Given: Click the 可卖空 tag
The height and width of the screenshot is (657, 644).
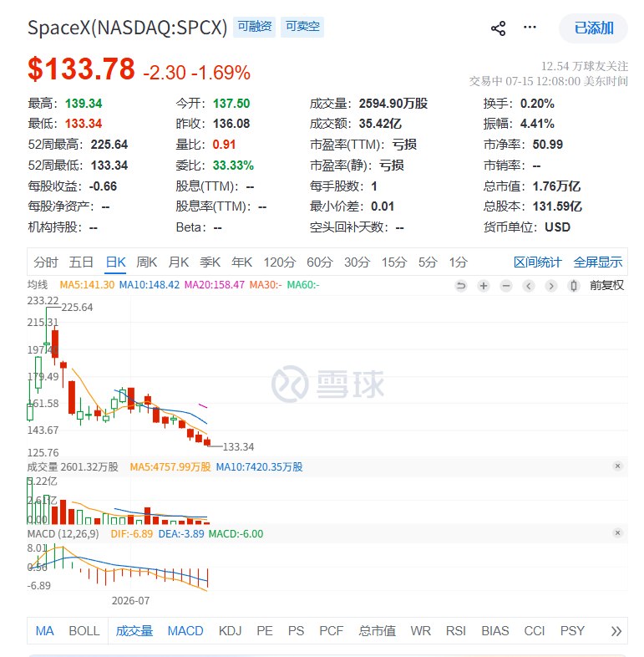Looking at the screenshot, I should pos(302,27).
